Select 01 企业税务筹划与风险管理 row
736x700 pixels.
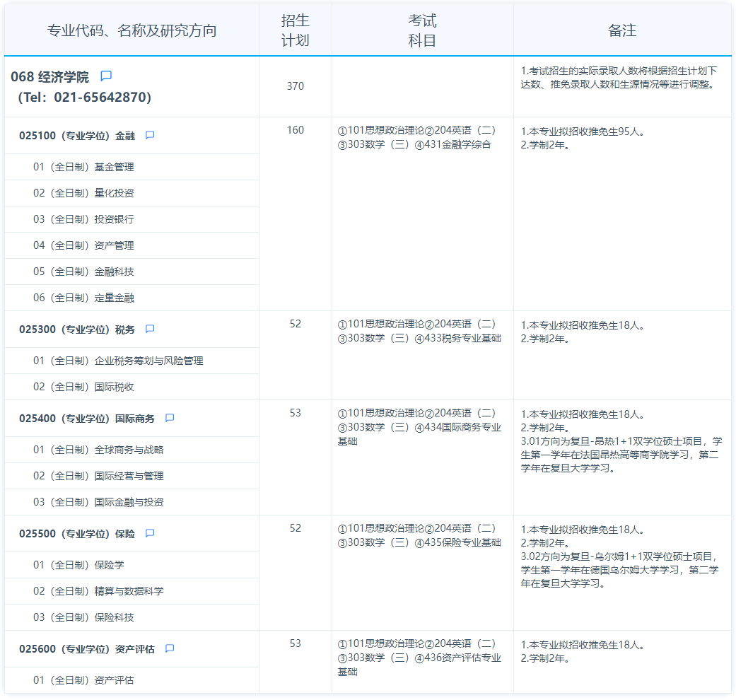coord(118,361)
